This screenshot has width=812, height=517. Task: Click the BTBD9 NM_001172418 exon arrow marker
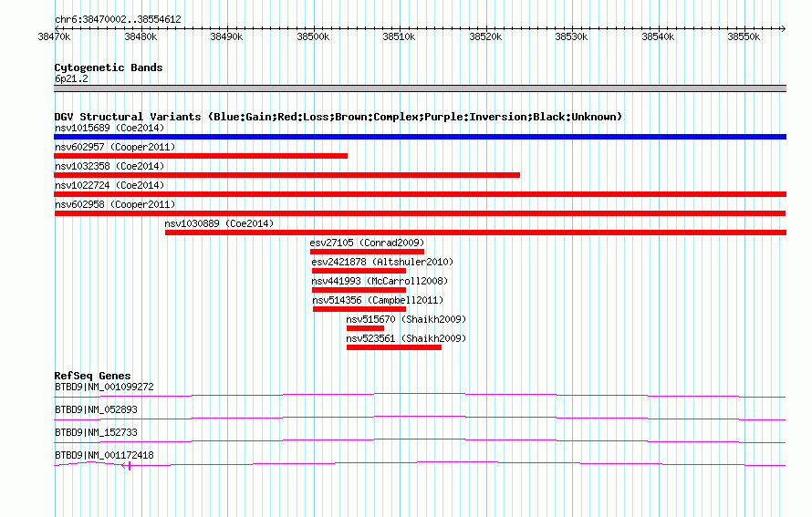126,466
